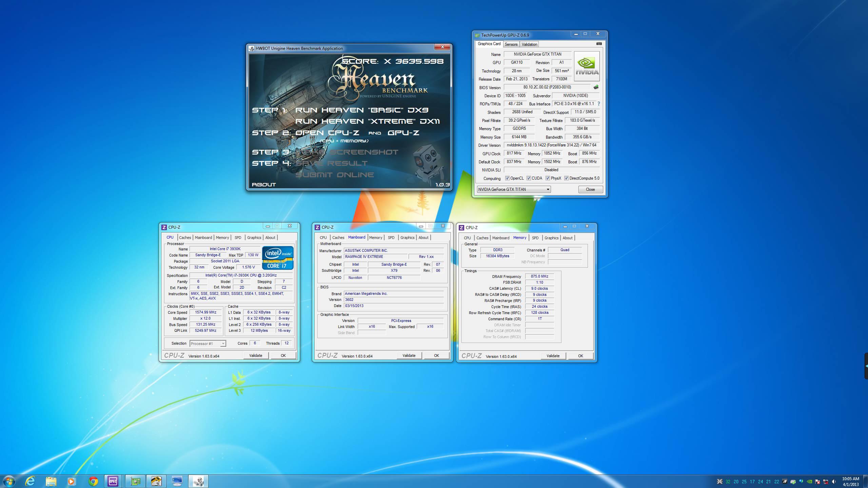Open the About tab in the left CPU-Z window

point(270,238)
